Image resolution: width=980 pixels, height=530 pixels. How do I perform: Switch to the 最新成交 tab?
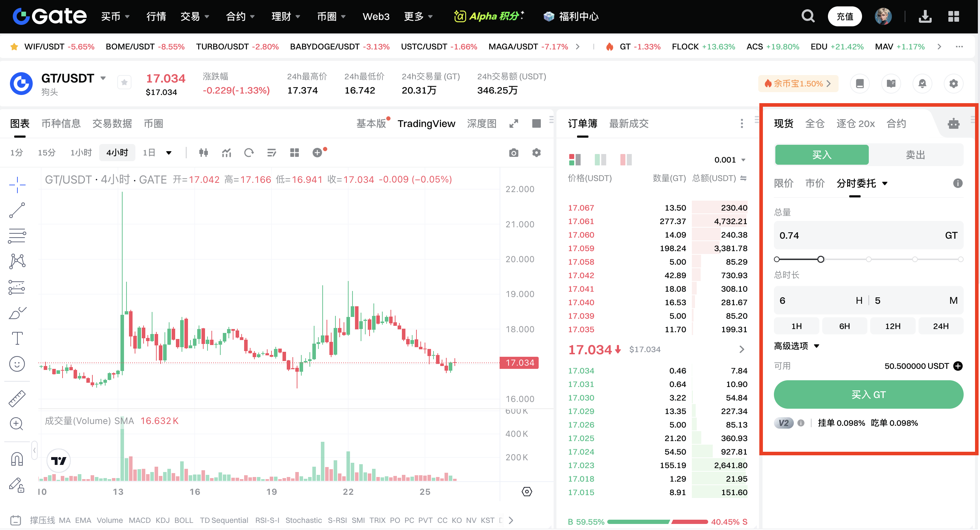(x=629, y=124)
